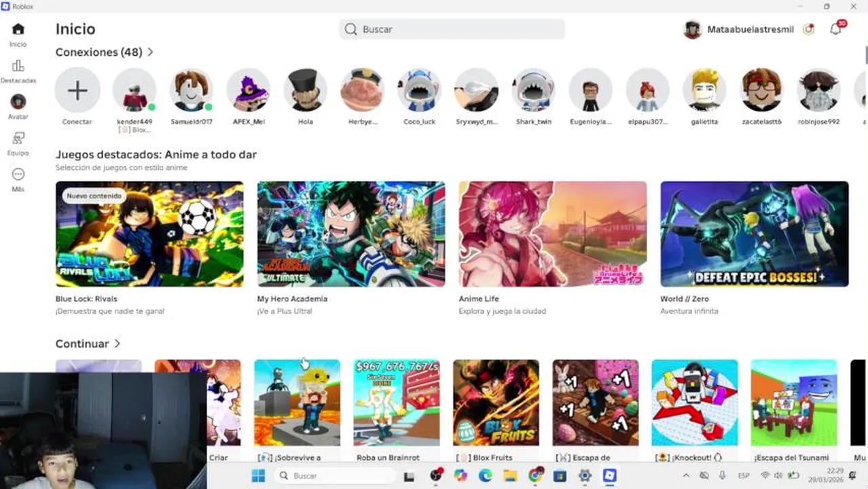Open Sryxwyd_m's connection avatar

pyautogui.click(x=477, y=90)
